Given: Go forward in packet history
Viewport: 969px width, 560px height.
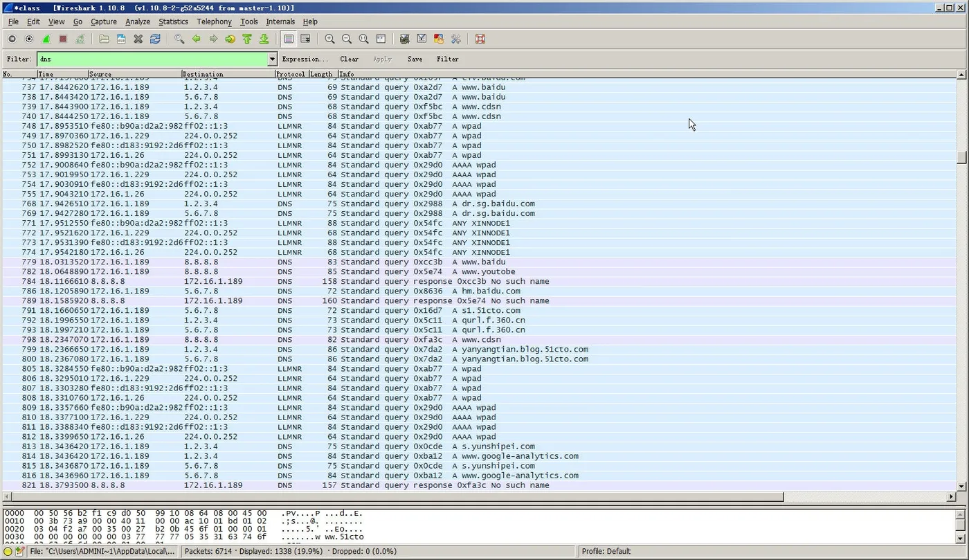Looking at the screenshot, I should pos(213,39).
